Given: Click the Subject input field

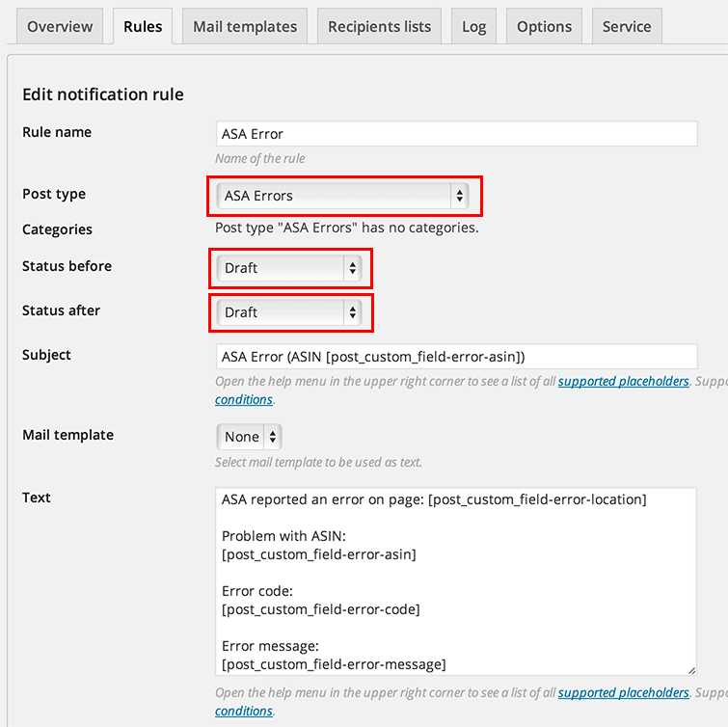Looking at the screenshot, I should [x=456, y=357].
